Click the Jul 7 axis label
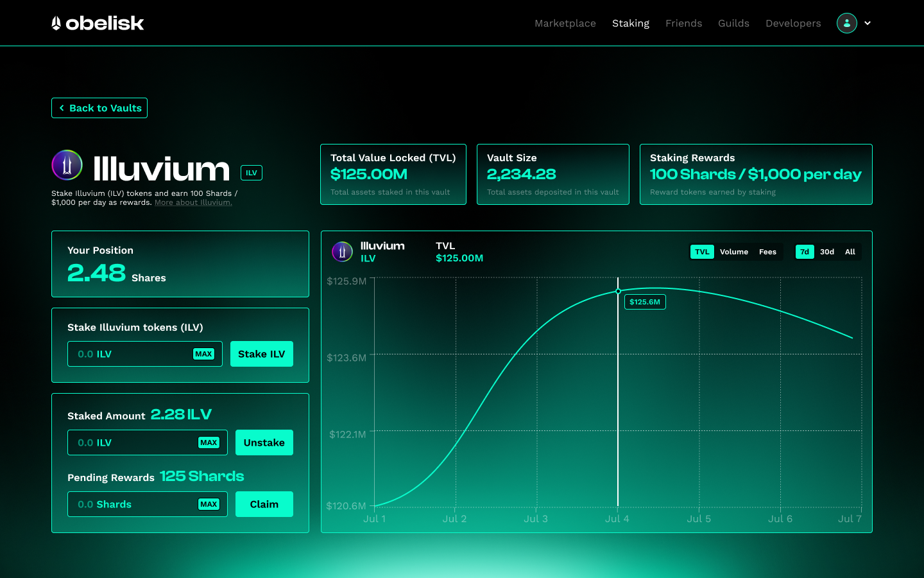 coord(850,519)
